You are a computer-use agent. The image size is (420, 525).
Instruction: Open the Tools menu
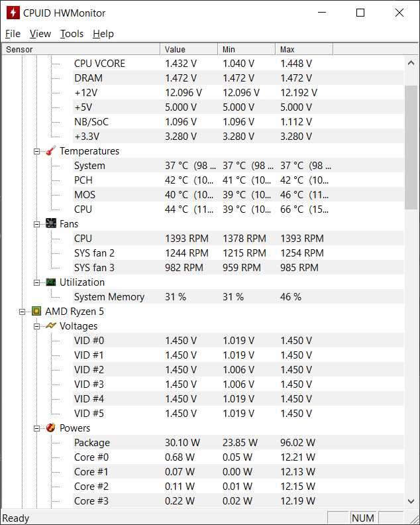click(x=72, y=34)
